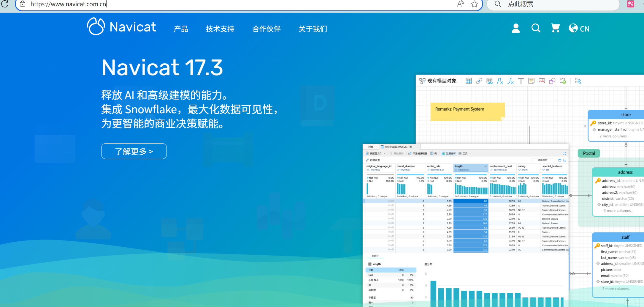644x307 pixels.
Task: Select the original_language_id column header
Action: pos(380,168)
